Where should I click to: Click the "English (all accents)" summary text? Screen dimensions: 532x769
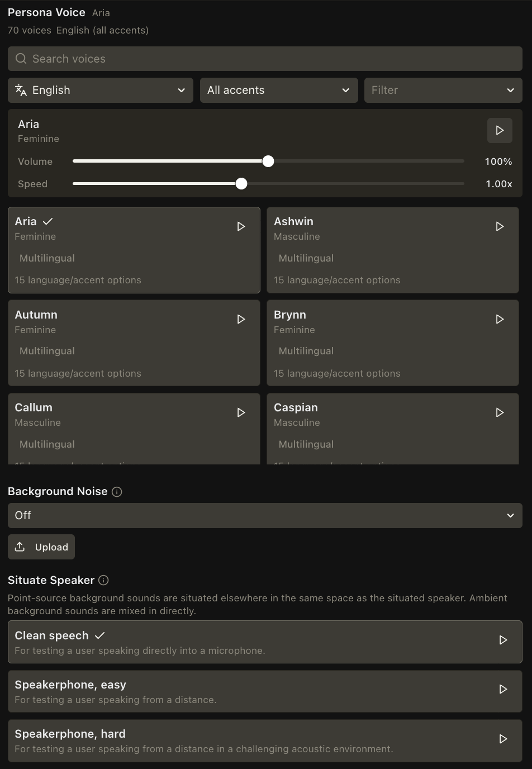coord(102,30)
